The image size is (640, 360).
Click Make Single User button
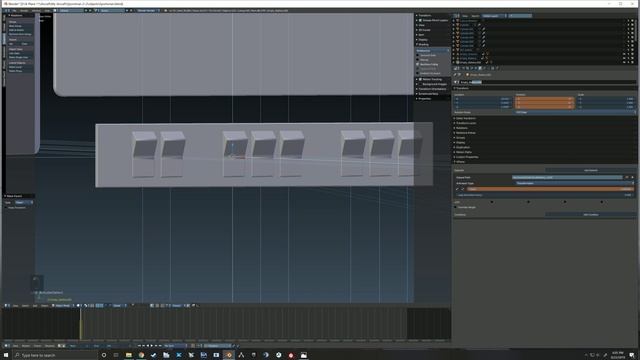coord(20,57)
